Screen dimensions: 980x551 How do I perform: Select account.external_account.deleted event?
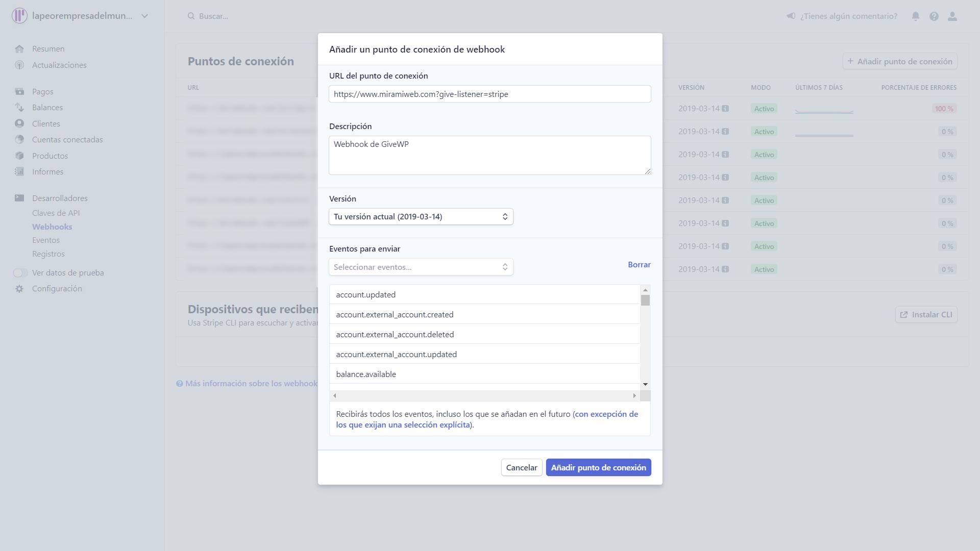coord(484,335)
